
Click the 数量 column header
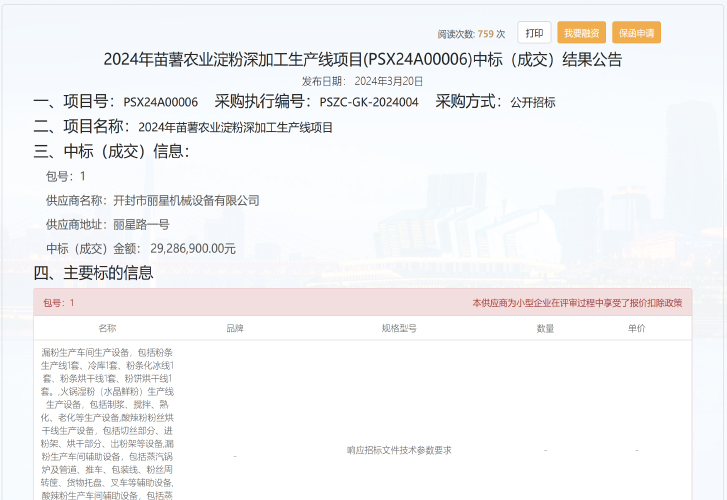pyautogui.click(x=545, y=328)
